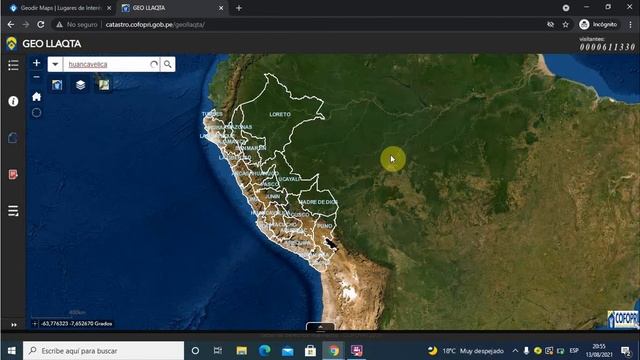The image size is (640, 360).
Task: Zoom out with the minus button
Action: pyautogui.click(x=36, y=77)
